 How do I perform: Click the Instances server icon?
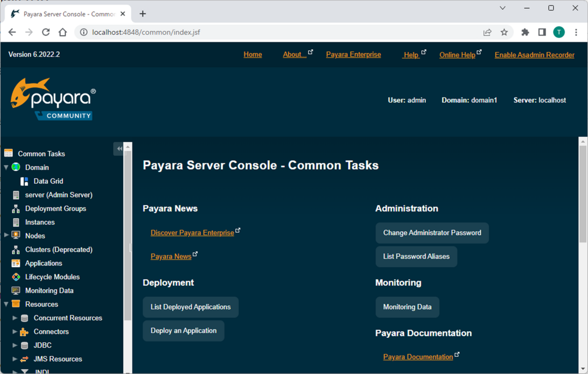tap(16, 222)
